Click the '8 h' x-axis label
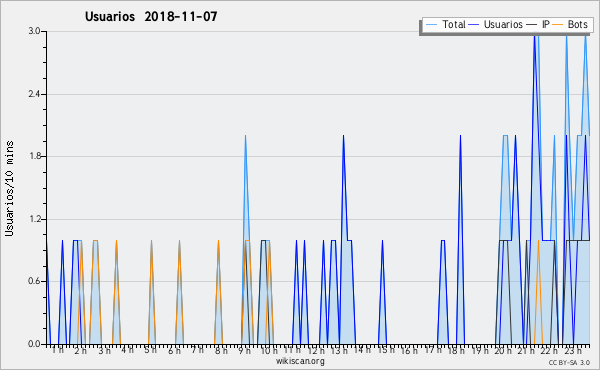 tap(221, 350)
